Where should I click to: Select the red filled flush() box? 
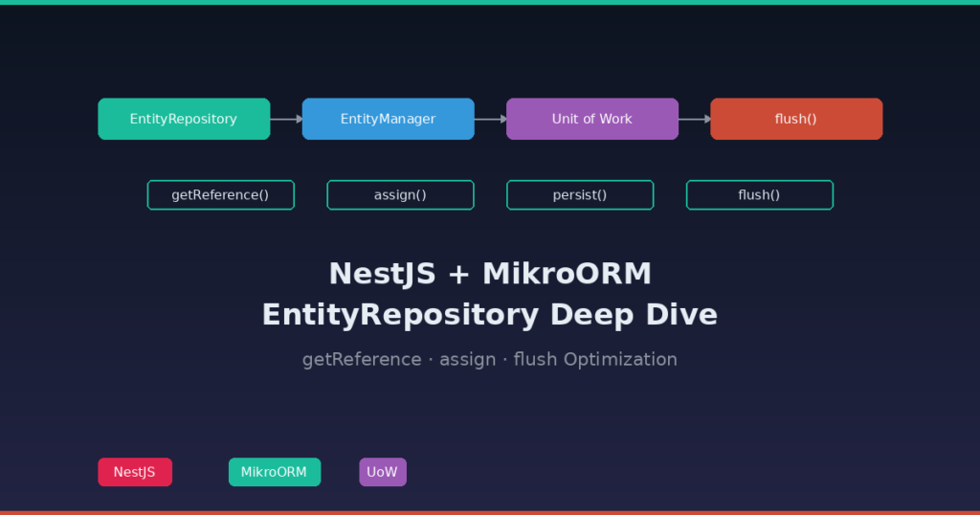[x=795, y=119]
